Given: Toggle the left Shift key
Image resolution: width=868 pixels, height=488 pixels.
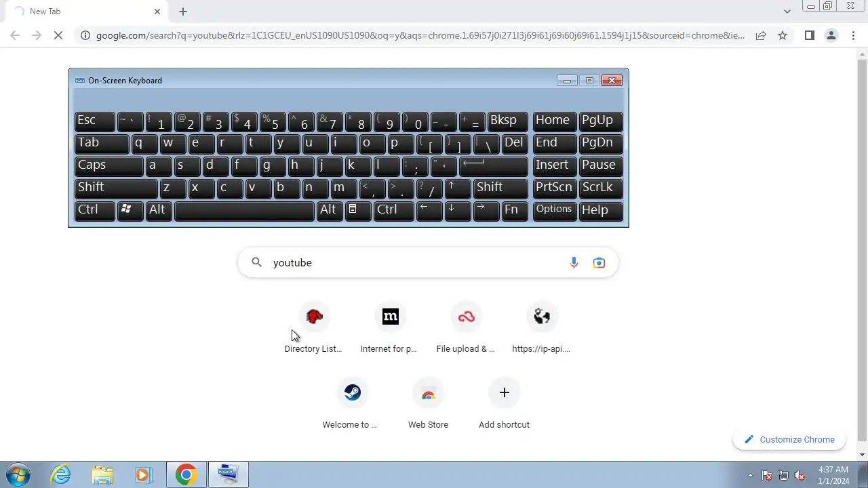Looking at the screenshot, I should click(x=116, y=188).
